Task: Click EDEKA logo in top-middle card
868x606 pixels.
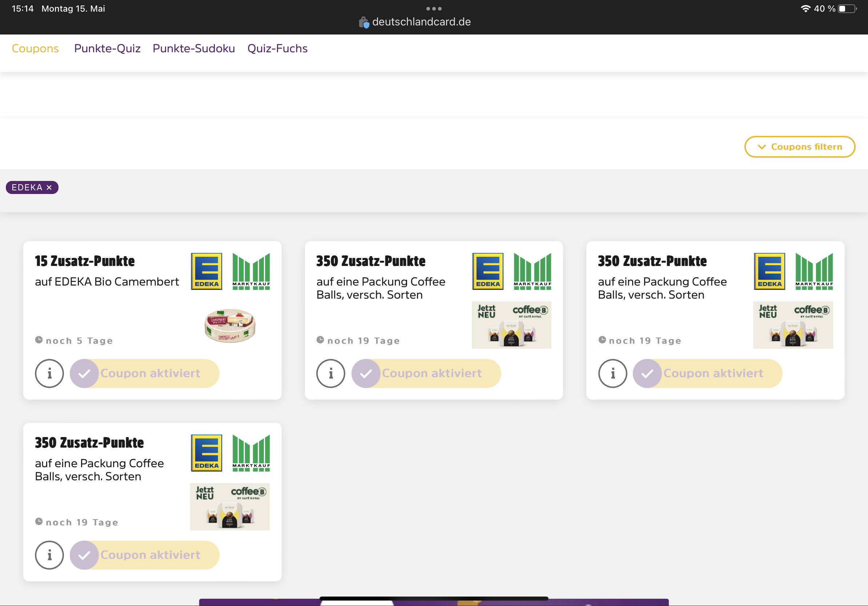Action: click(x=488, y=271)
